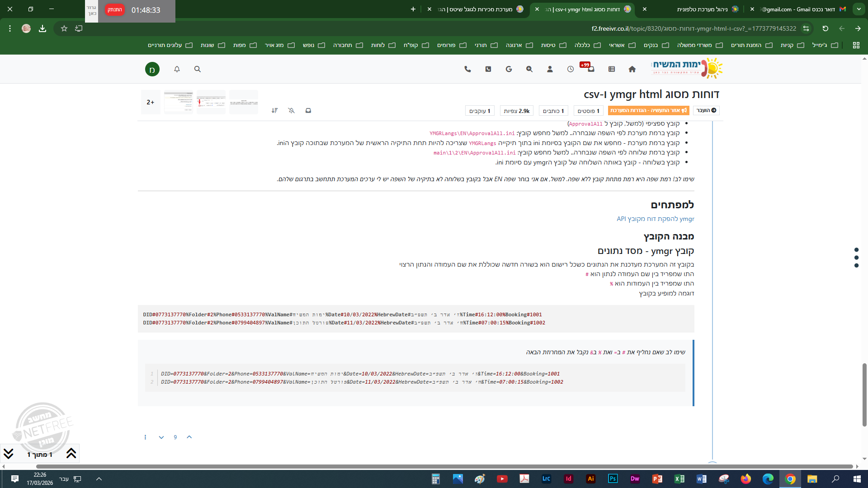Click the forum search magnifier icon
The width and height of the screenshot is (868, 488).
(x=197, y=69)
